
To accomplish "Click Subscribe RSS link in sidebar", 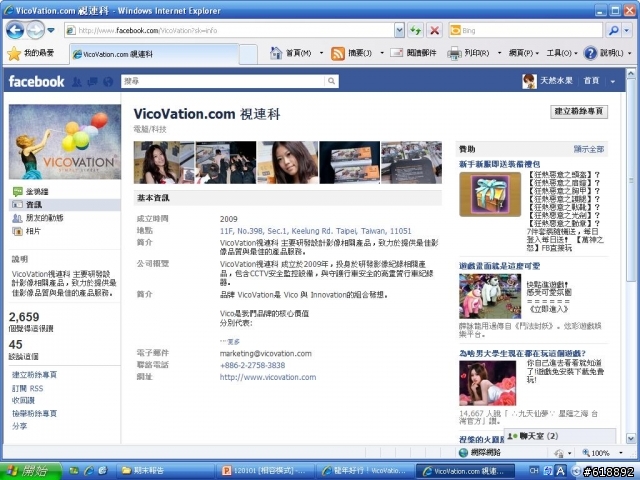I will pyautogui.click(x=27, y=388).
